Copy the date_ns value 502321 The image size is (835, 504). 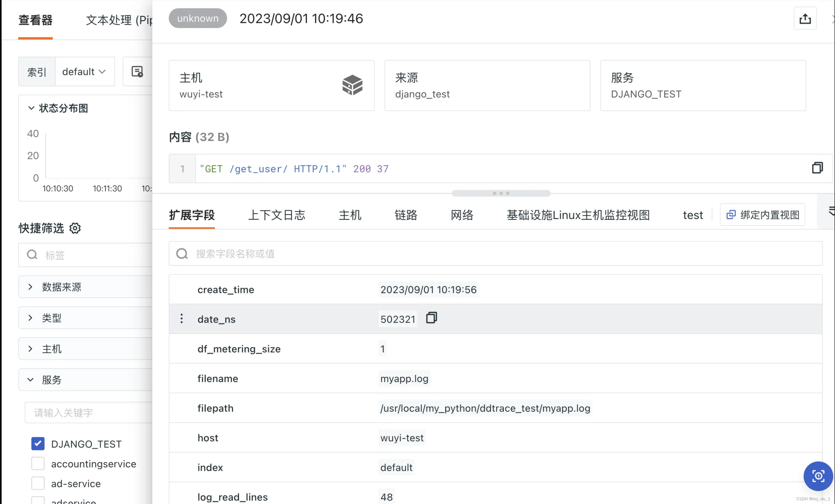431,318
